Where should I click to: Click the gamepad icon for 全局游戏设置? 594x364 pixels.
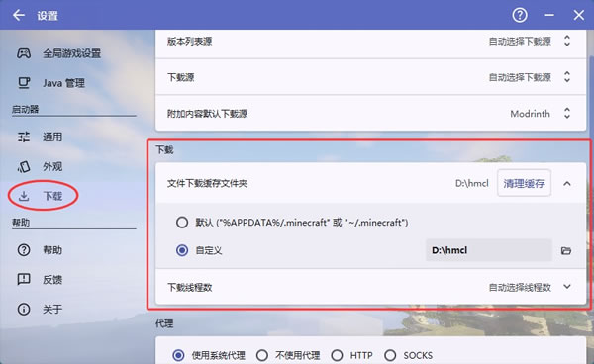coord(24,53)
